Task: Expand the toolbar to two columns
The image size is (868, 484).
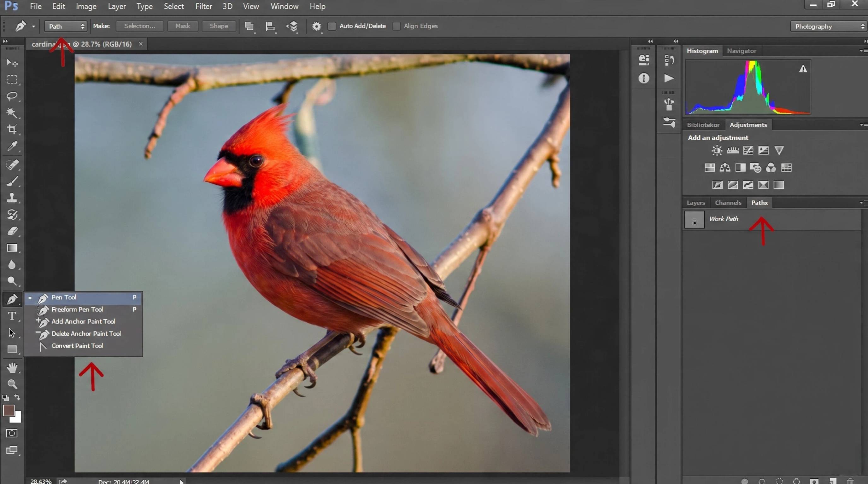Action: (5, 41)
